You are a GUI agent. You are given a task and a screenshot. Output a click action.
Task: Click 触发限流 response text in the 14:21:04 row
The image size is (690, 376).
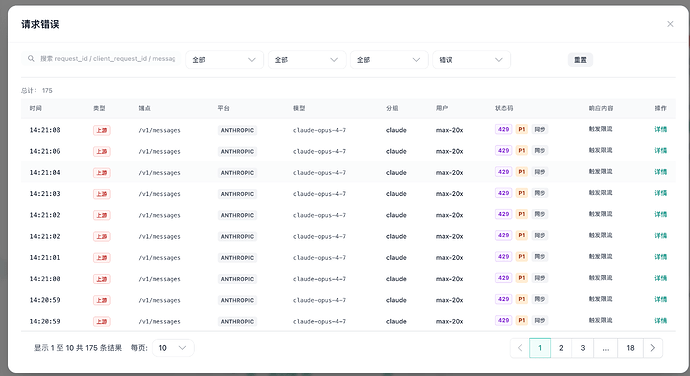[x=600, y=171]
